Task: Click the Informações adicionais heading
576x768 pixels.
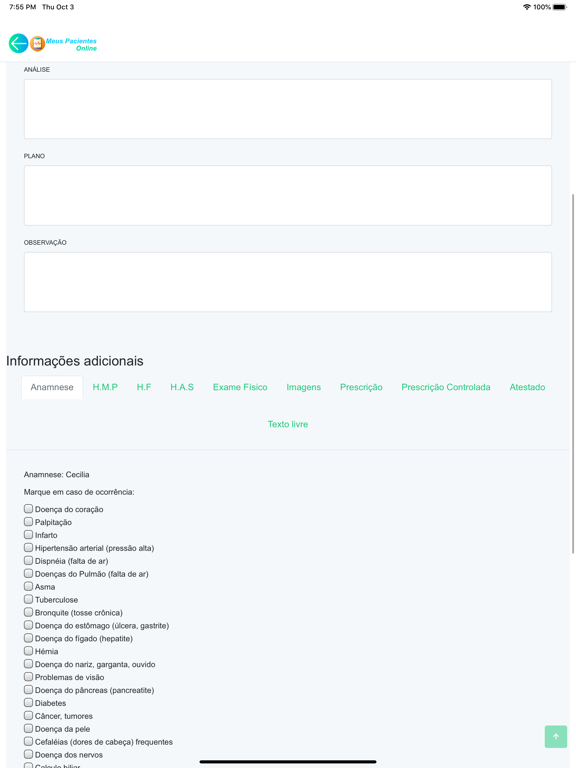Action: (74, 361)
